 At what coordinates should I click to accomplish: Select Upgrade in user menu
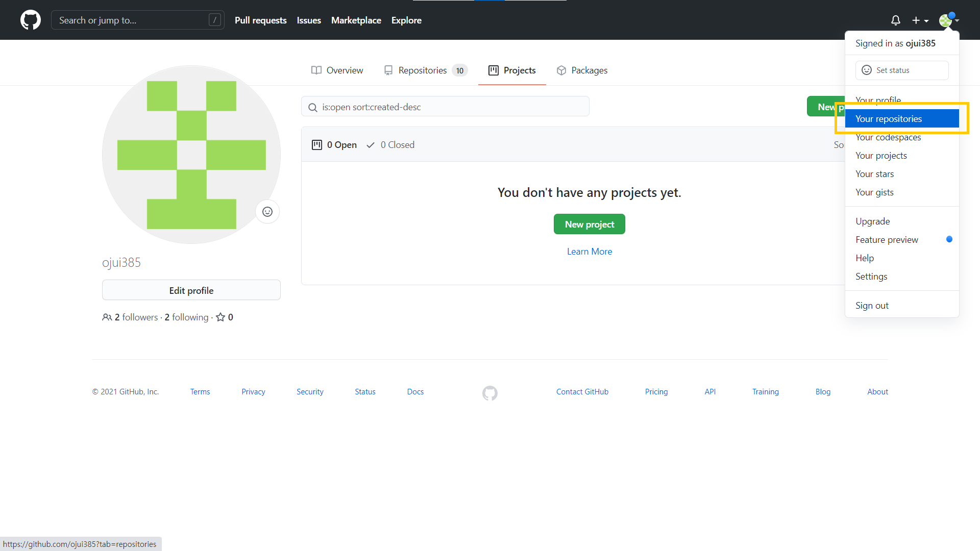click(902, 221)
